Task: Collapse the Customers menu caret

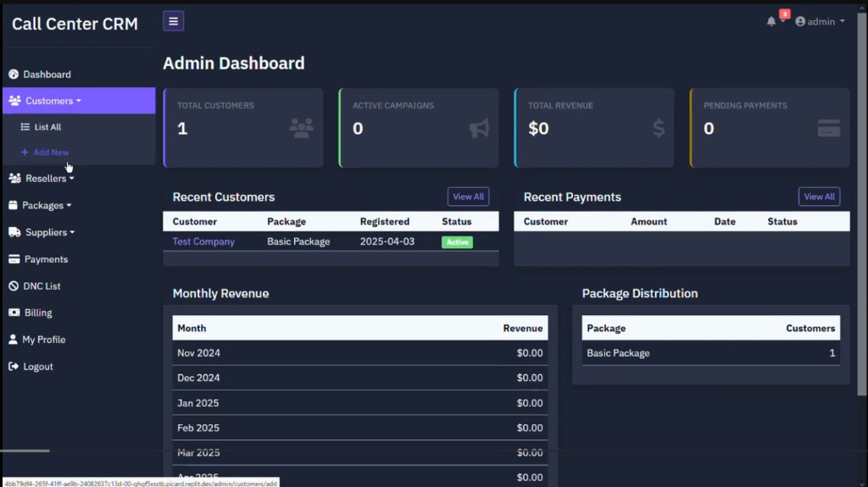Action: click(x=79, y=101)
